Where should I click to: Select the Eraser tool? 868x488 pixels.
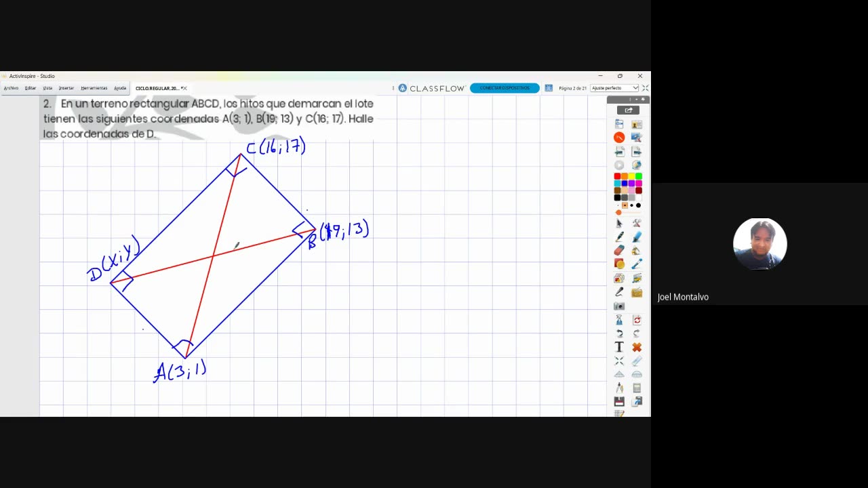tap(619, 251)
